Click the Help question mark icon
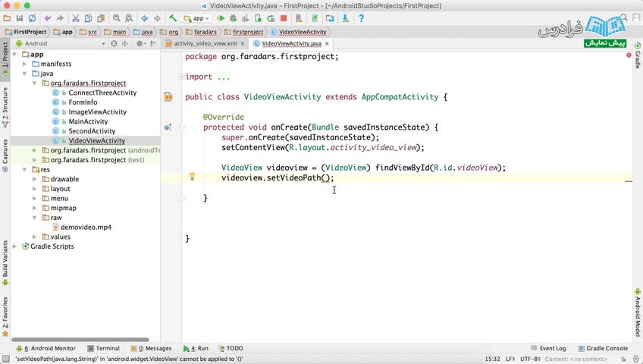643x364 pixels. point(361,18)
